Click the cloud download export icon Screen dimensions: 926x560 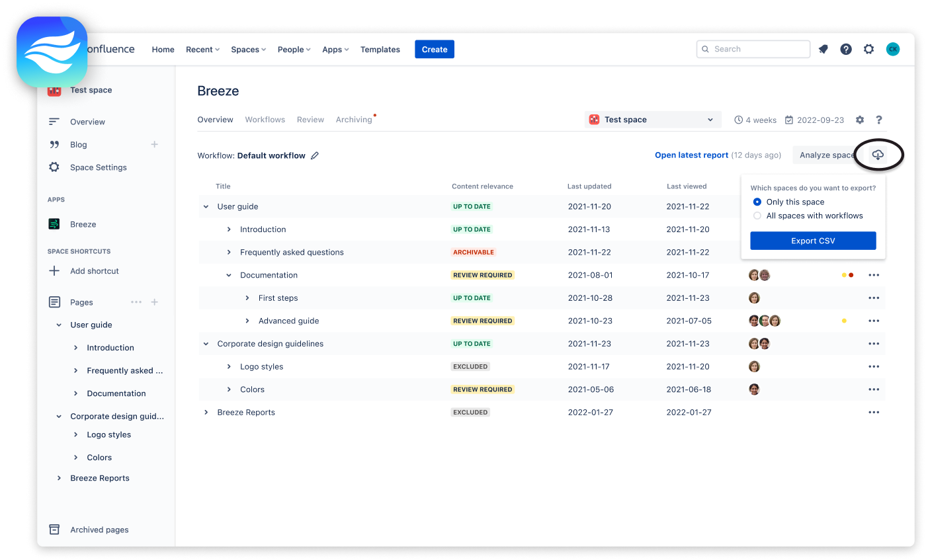[x=878, y=155]
